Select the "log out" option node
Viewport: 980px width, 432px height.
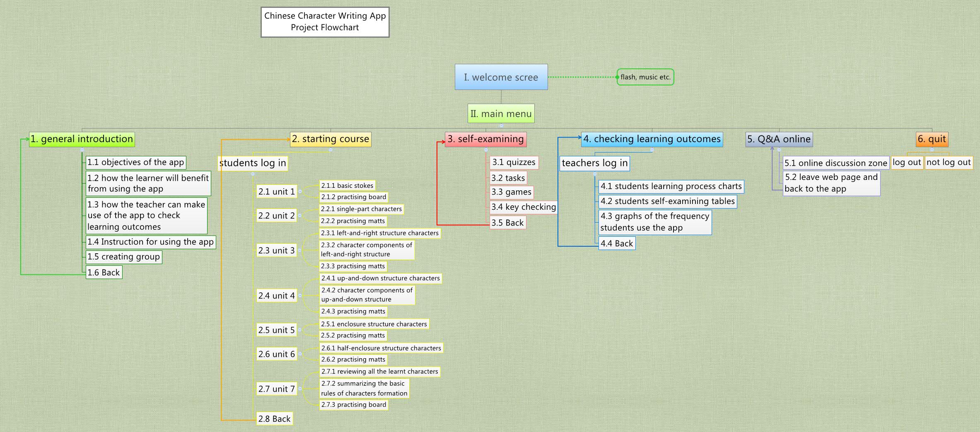point(907,163)
